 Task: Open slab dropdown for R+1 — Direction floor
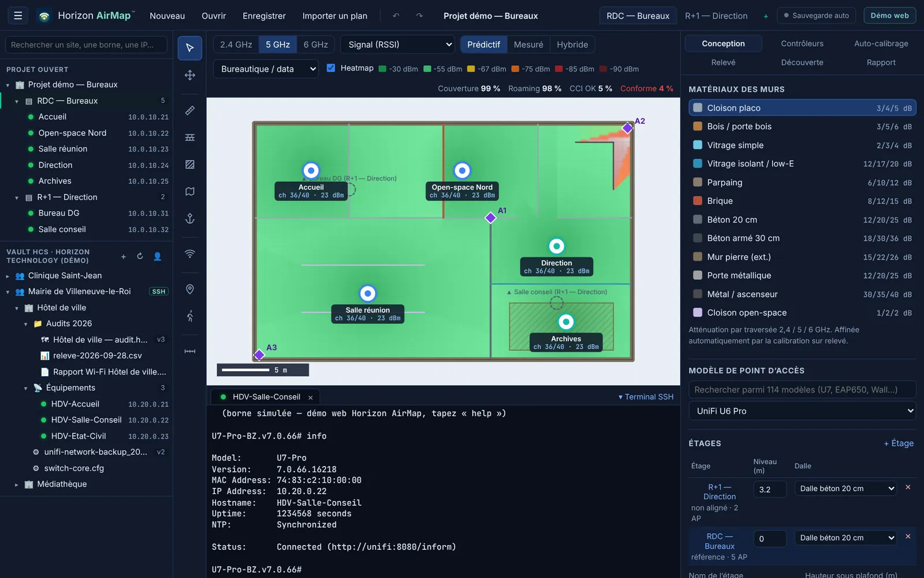[846, 488]
